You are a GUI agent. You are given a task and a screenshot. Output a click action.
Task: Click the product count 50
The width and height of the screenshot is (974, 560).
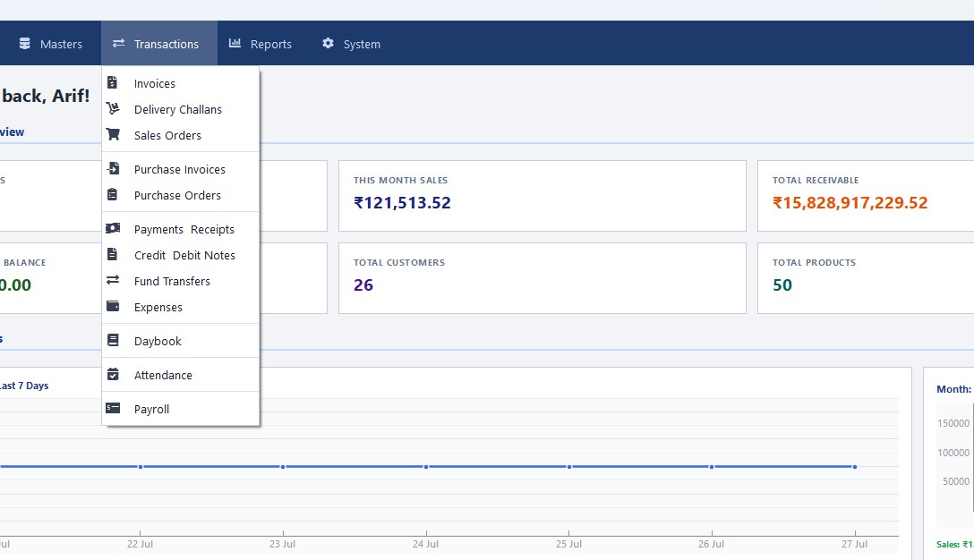pos(782,285)
